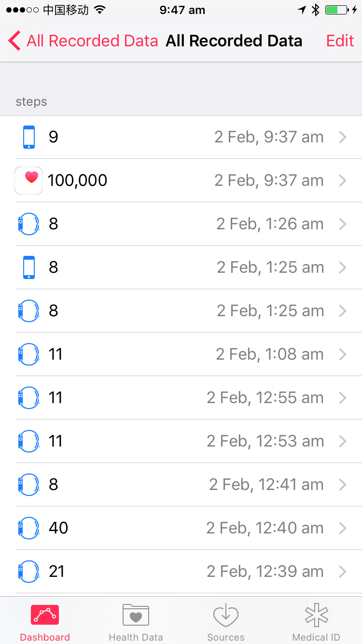This screenshot has height=644, width=362.
Task: Tap the Apple Watch icon on the 1:26 am row
Action: point(28,224)
